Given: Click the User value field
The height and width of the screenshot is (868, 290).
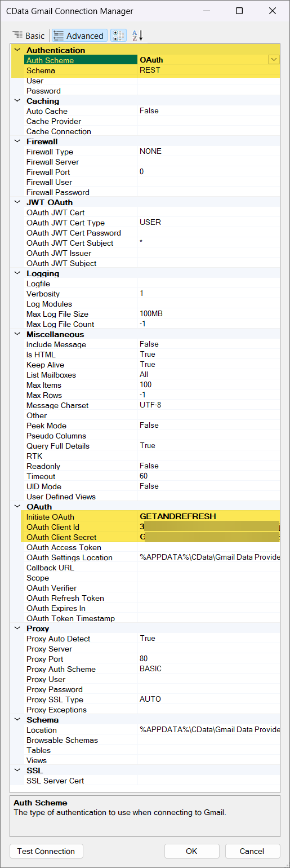Looking at the screenshot, I should click(208, 81).
